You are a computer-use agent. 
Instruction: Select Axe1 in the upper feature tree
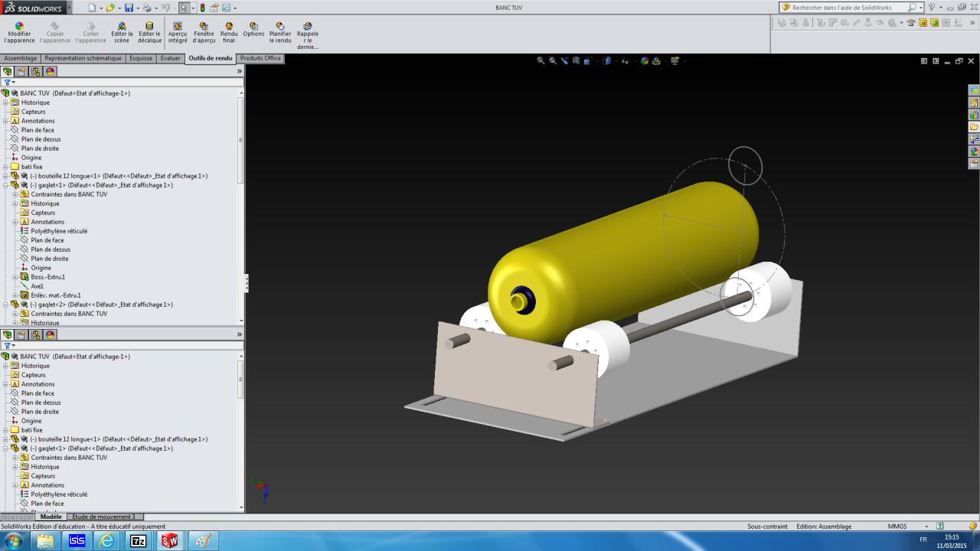(38, 286)
